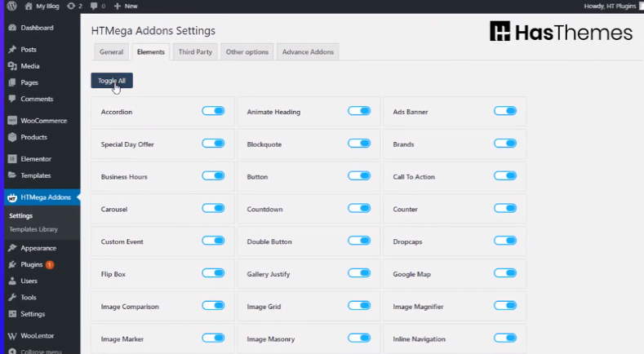Collapse the admin sidebar menu
644x354 pixels.
[x=33, y=352]
